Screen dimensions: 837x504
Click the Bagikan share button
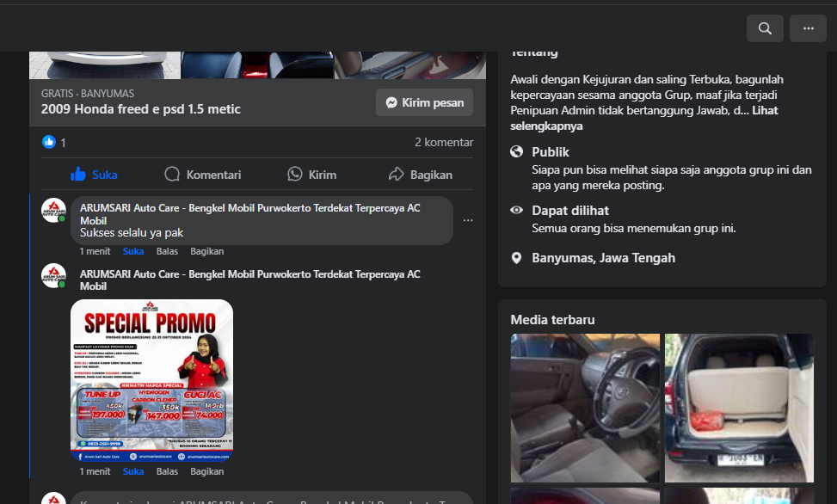coord(420,175)
